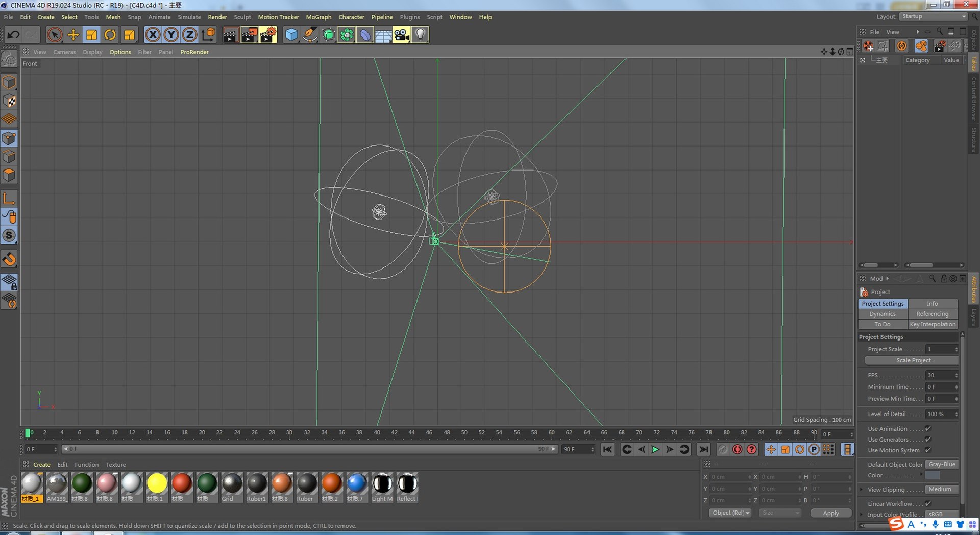Open the Simulate menu
Viewport: 980px width, 535px height.
tap(189, 17)
